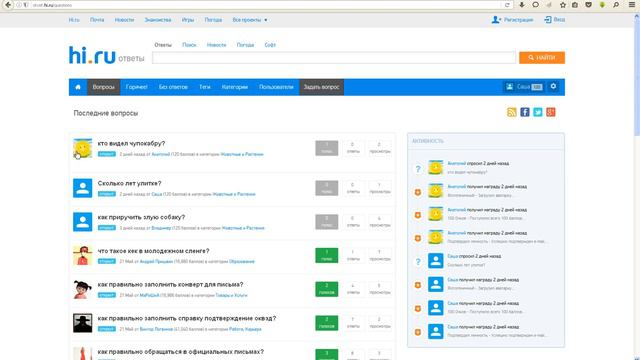This screenshot has height=360, width=640.
Task: Click first orange badge icon near Анатолий award
Action: (x=418, y=192)
